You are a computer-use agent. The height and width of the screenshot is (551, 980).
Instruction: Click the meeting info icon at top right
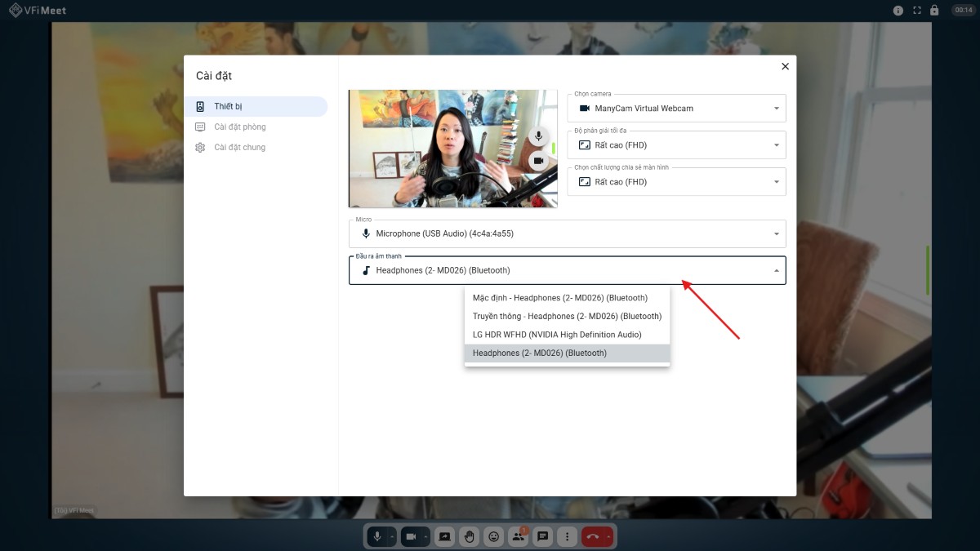(x=898, y=11)
